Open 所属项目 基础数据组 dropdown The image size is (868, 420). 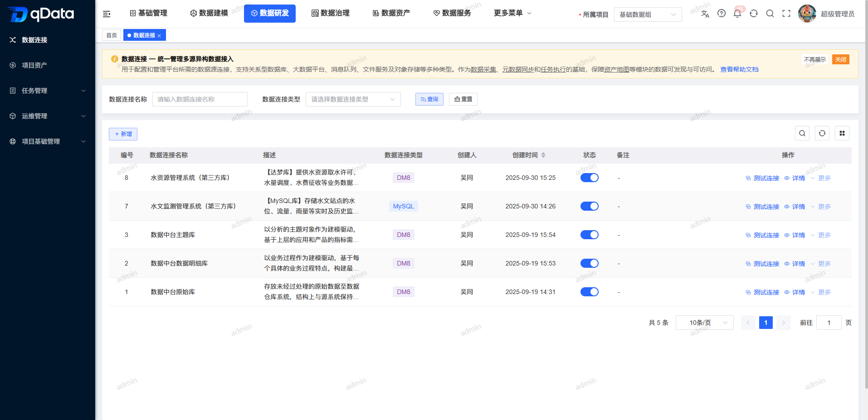click(x=648, y=14)
